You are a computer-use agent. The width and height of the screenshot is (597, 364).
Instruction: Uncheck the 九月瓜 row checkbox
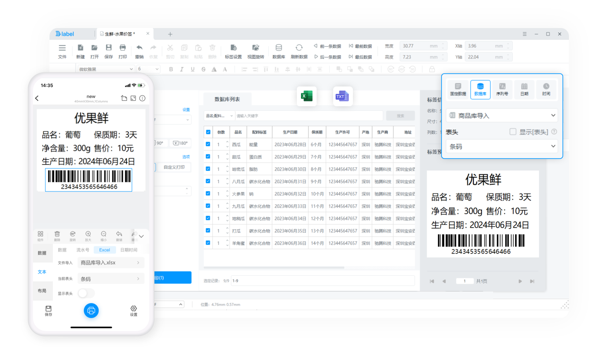(x=208, y=206)
